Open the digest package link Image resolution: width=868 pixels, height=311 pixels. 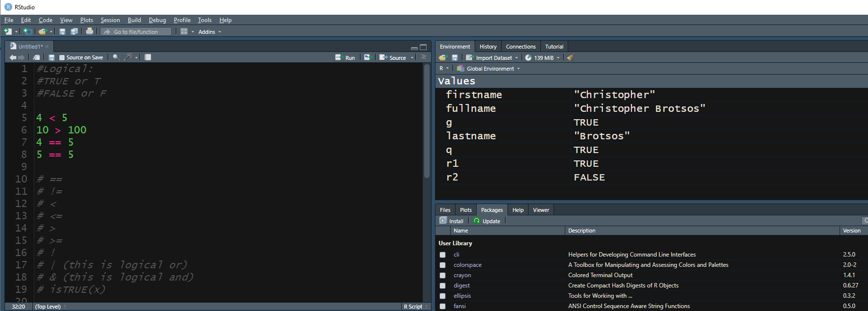(461, 285)
